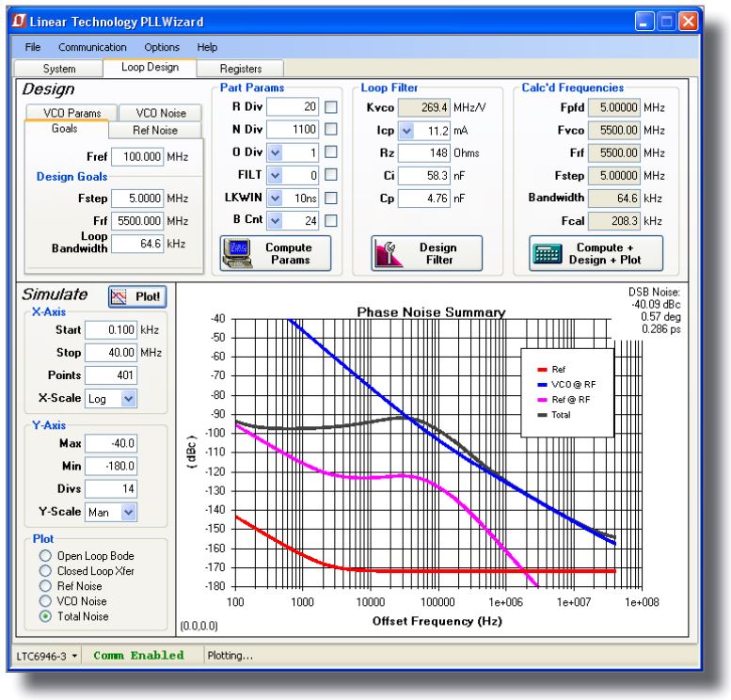
Task: Enable the R Div checkbox
Action: 331,108
